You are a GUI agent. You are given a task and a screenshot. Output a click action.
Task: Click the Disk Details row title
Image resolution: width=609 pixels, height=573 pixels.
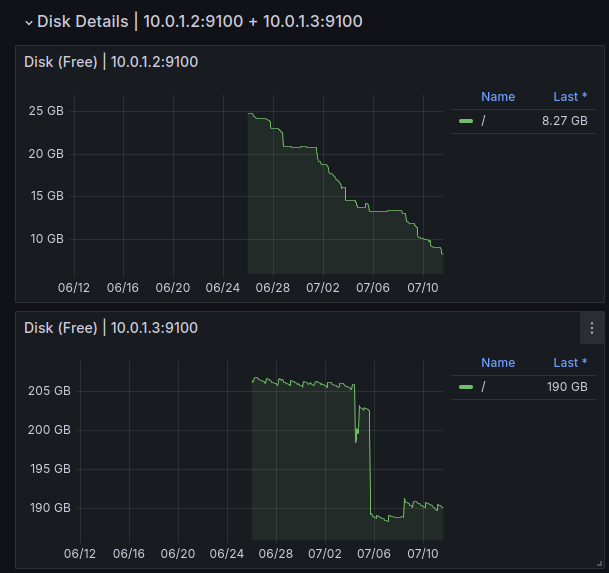pos(200,21)
